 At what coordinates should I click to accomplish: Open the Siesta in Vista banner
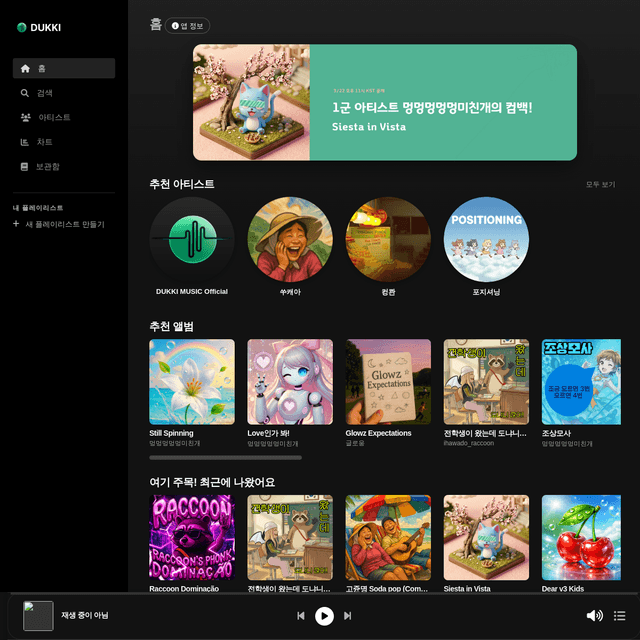[x=385, y=102]
